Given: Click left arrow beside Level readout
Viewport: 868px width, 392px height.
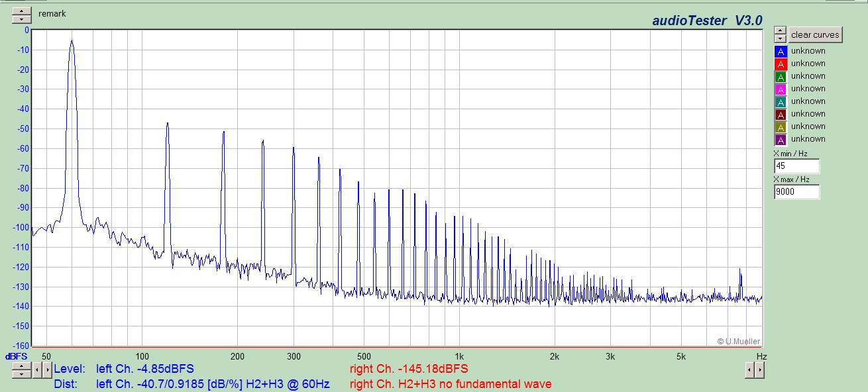Looking at the screenshot, I should point(37,370).
